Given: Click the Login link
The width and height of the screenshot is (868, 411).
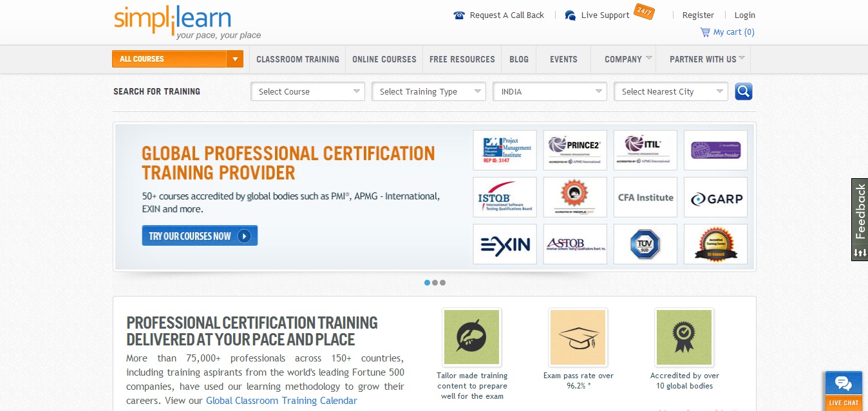Looking at the screenshot, I should pyautogui.click(x=745, y=15).
